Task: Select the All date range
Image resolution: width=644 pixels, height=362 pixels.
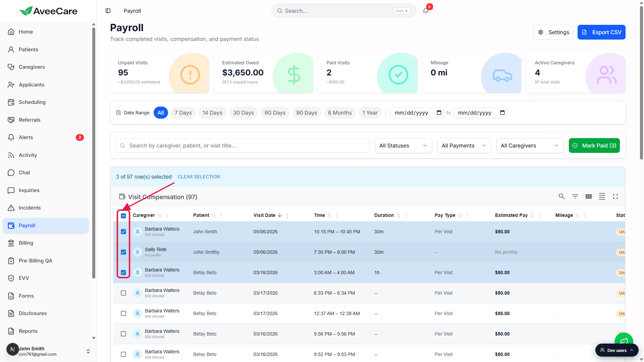Action: point(161,113)
